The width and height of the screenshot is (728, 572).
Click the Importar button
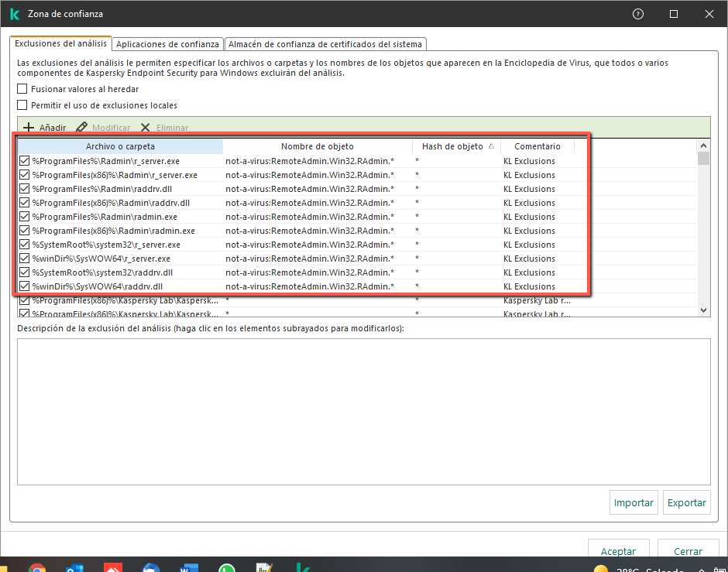point(634,502)
